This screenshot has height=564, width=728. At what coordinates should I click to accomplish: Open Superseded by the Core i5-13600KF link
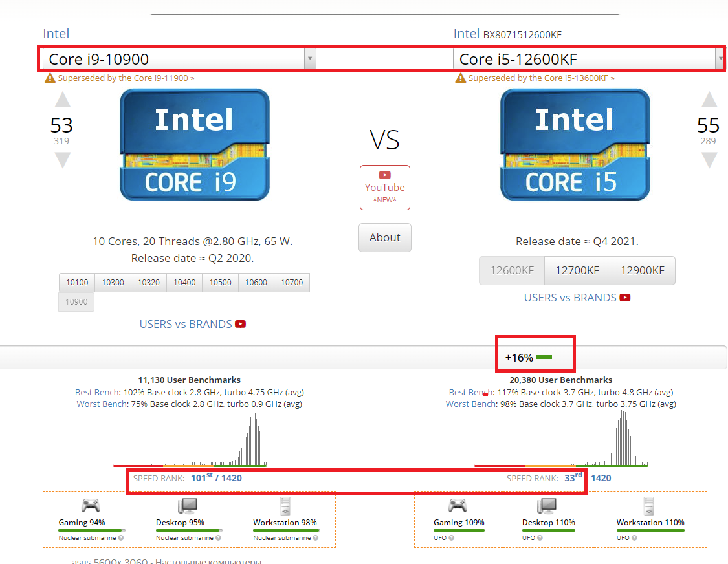(542, 78)
